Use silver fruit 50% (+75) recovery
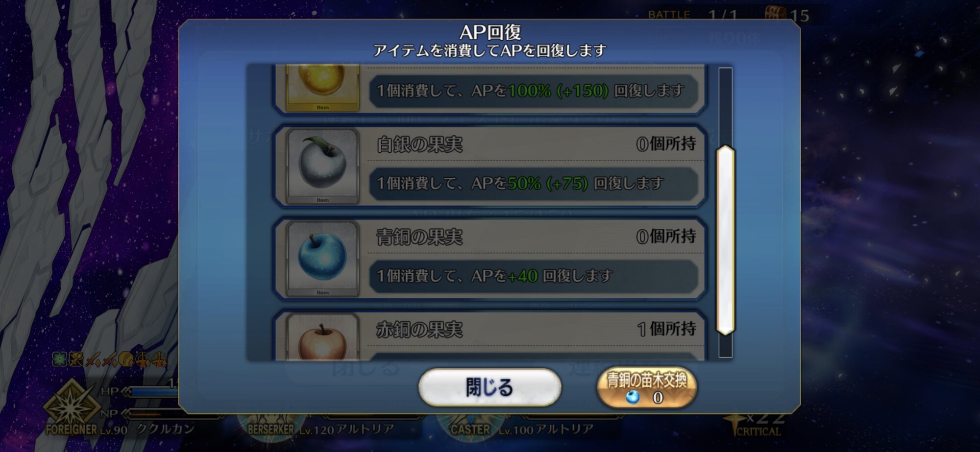 (x=534, y=183)
